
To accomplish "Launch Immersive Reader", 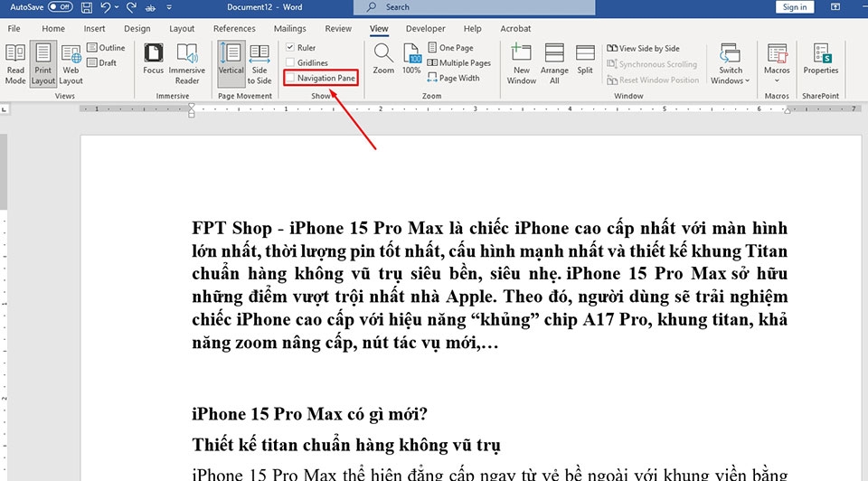I will (x=187, y=63).
